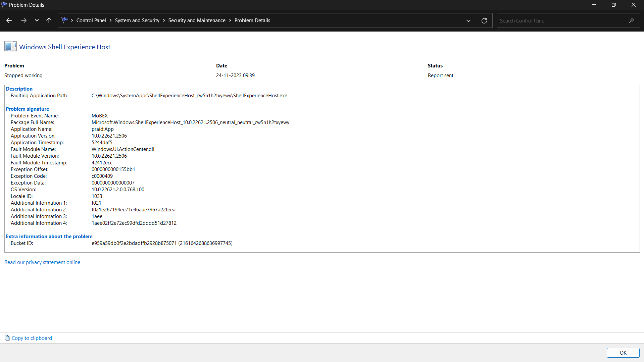This screenshot has height=362, width=644.
Task: Restore down the Problem Details window
Action: [613, 5]
